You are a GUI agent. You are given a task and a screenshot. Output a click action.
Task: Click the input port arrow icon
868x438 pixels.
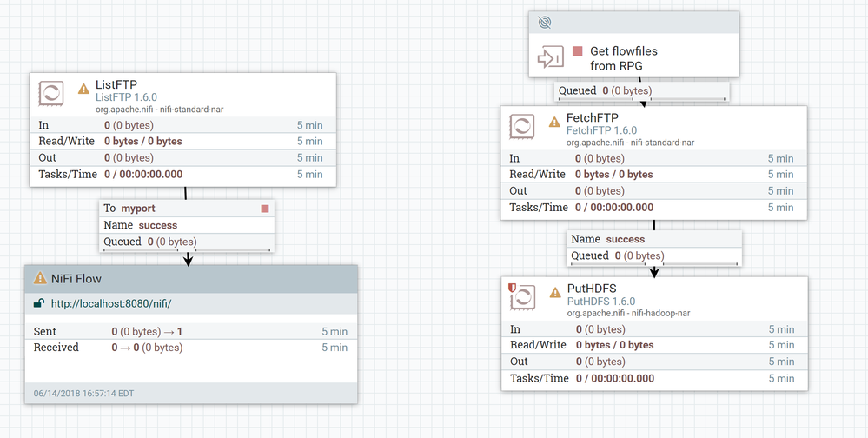click(x=549, y=57)
